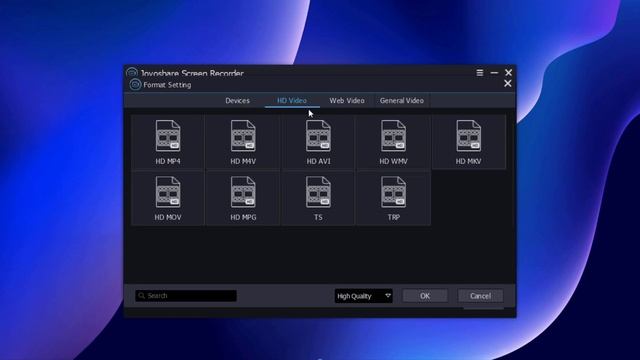Select the HD WMV format icon

tap(393, 136)
